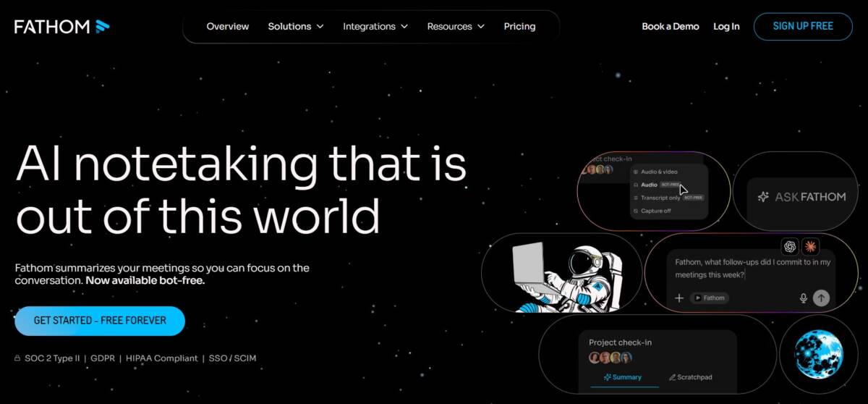The width and height of the screenshot is (868, 404).
Task: Click the microphone icon in the prompt box
Action: [x=803, y=298]
